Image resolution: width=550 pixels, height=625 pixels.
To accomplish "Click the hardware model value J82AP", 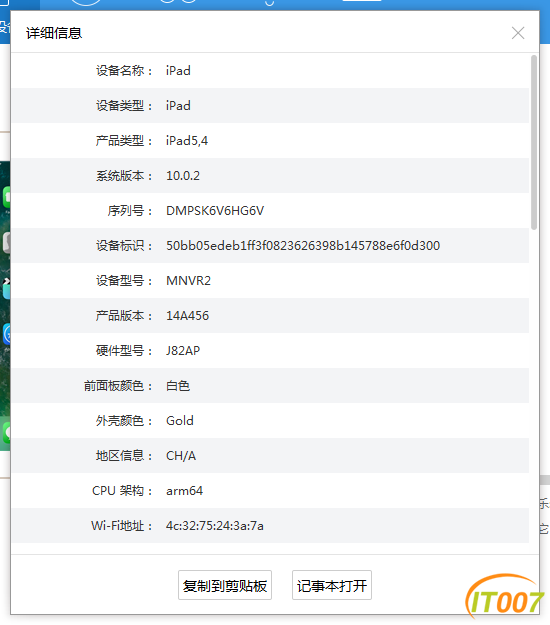I will [183, 351].
